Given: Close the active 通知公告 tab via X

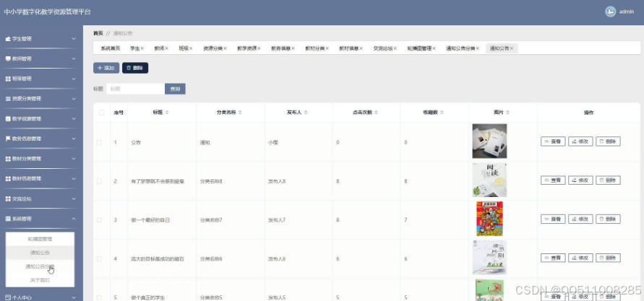Looking at the screenshot, I should click(512, 48).
